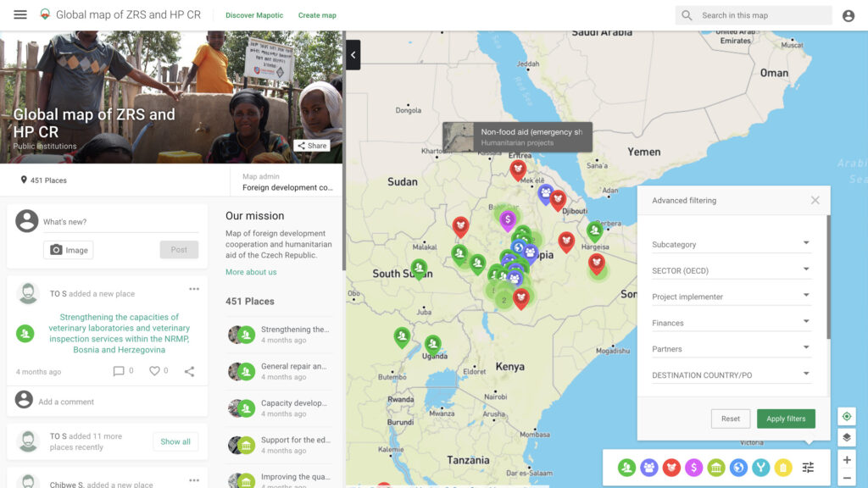Expand the Finances dropdown
The image size is (868, 488).
[x=732, y=323]
